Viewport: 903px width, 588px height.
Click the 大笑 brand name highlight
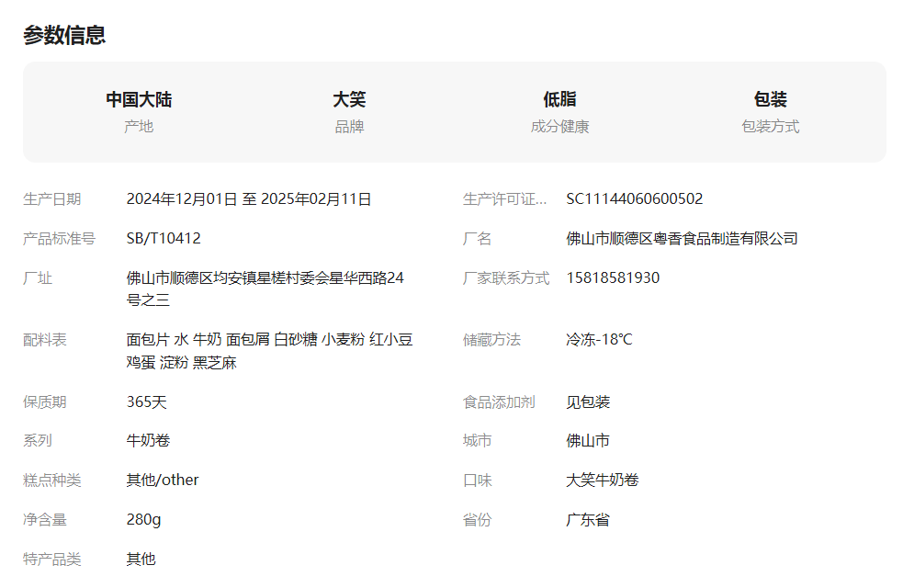(x=349, y=99)
